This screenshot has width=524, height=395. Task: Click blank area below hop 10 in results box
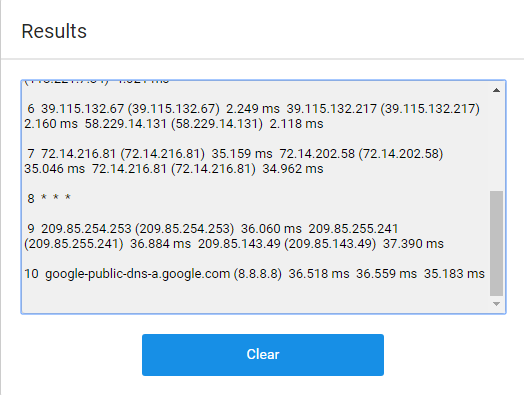click(254, 297)
